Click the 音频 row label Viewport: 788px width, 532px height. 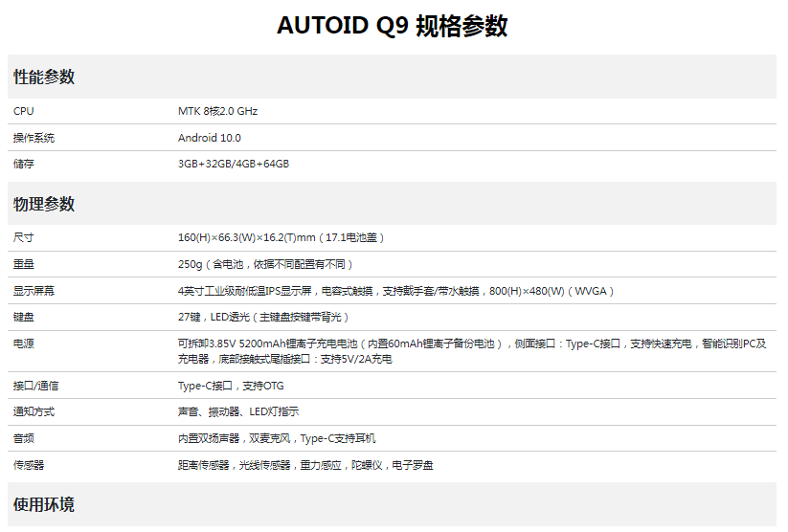pyautogui.click(x=24, y=438)
